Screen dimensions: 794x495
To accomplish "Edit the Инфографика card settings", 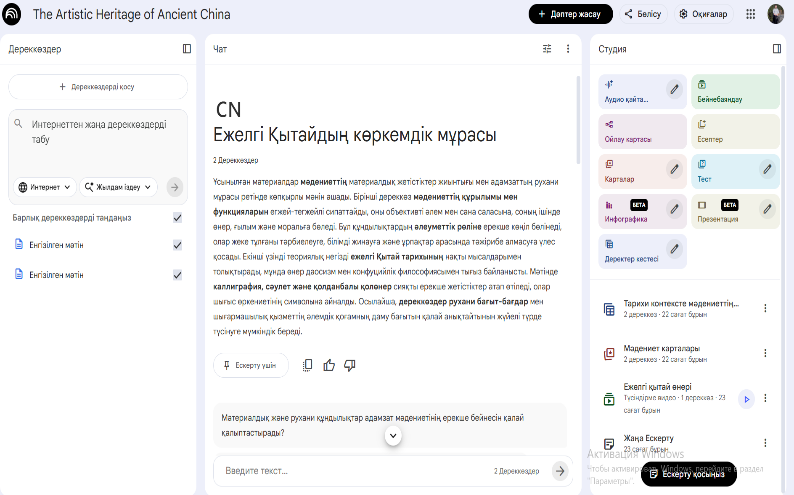I will pyautogui.click(x=674, y=209).
